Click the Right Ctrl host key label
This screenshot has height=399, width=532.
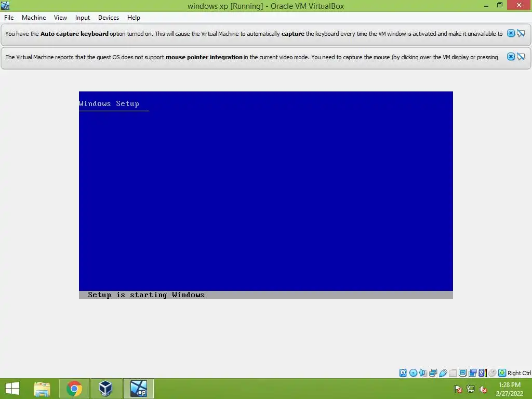tap(519, 373)
